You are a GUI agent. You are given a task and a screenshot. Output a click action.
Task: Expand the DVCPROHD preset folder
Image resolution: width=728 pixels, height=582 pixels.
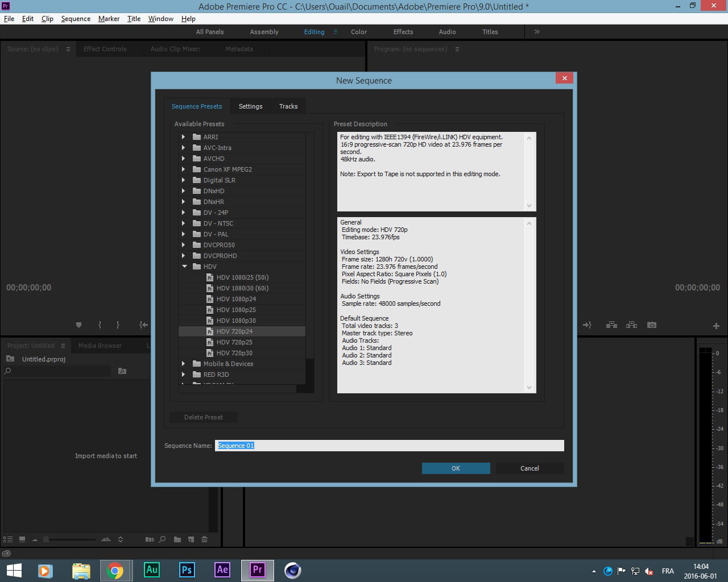pos(183,256)
